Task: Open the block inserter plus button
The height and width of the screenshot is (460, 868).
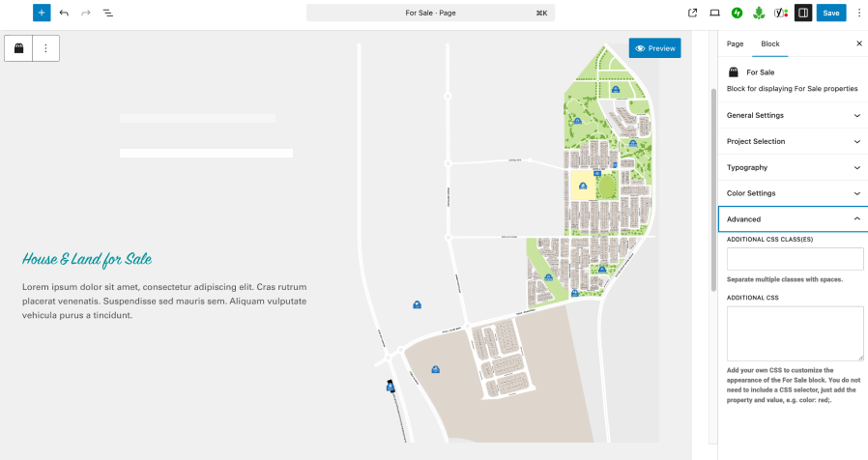Action: pos(42,13)
